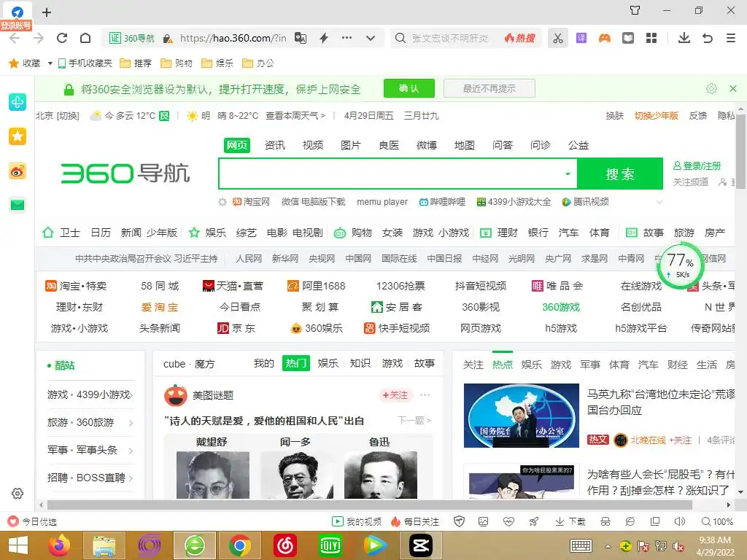Select the 图片 search tab
Image resolution: width=747 pixels, height=560 pixels.
coord(351,145)
